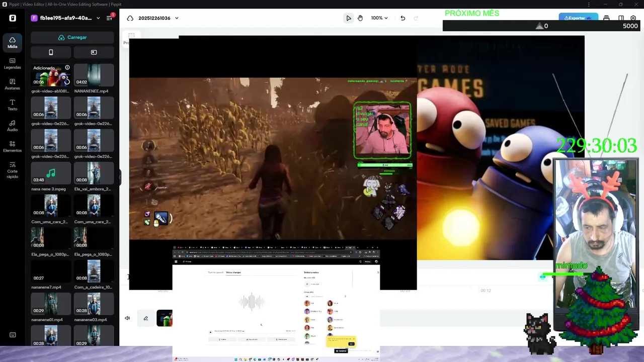Select the nana nene 3.mpeg audio item

coord(51,173)
